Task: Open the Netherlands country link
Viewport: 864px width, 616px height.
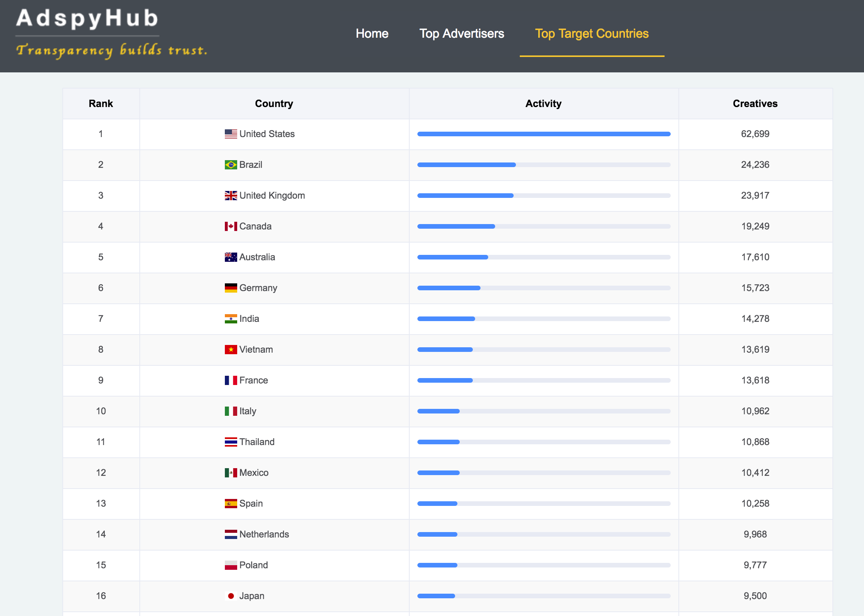Action: 264,534
